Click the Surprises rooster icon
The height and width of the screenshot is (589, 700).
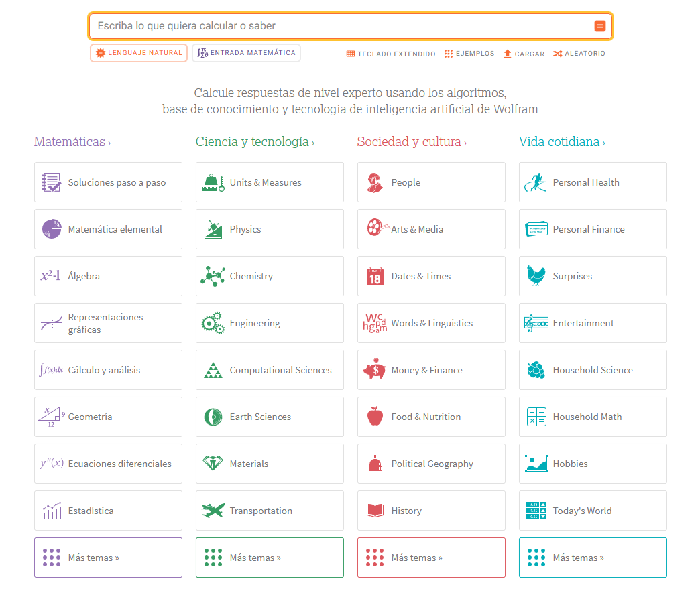(536, 276)
